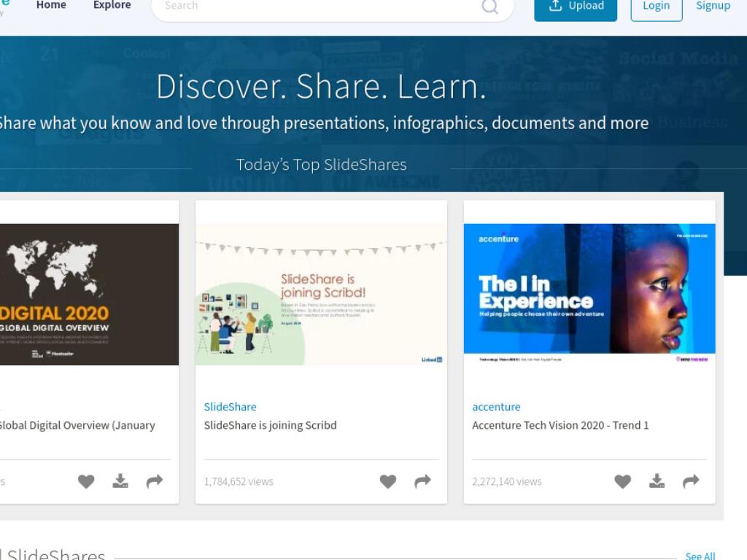Like SlideShare is joining Scribd card
Viewport: 747px width, 560px height.
[x=388, y=481]
